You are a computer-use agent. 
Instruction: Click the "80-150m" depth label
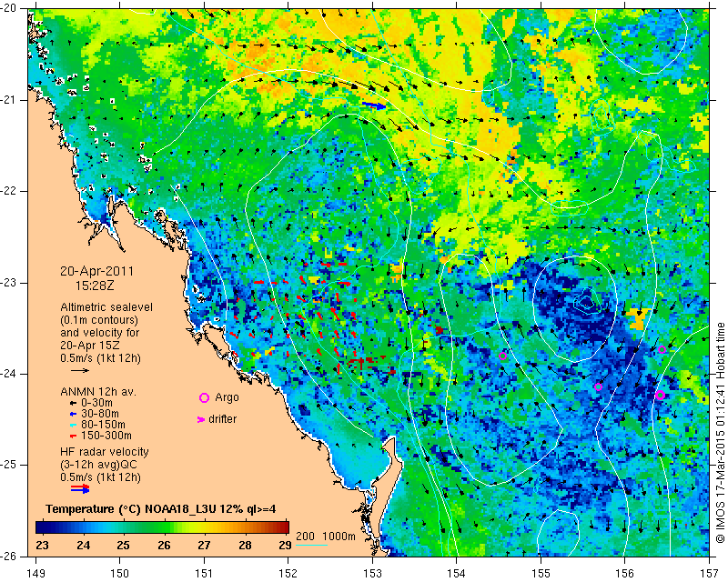pos(103,425)
